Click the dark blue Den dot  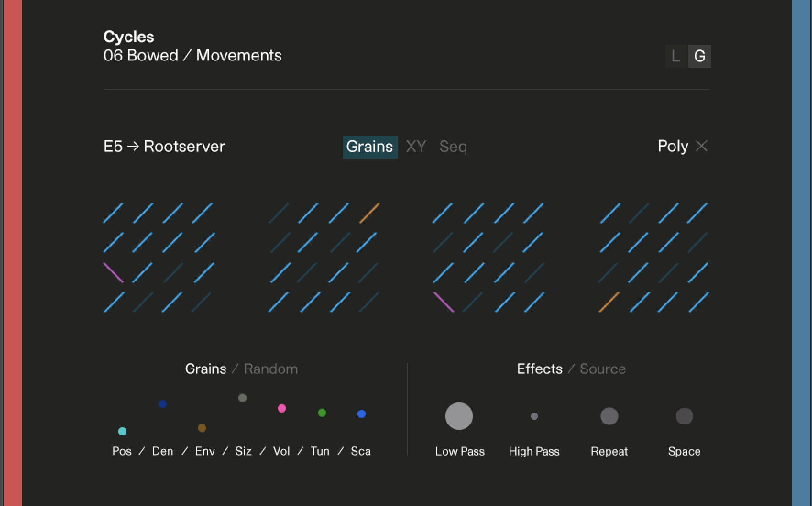pyautogui.click(x=163, y=404)
